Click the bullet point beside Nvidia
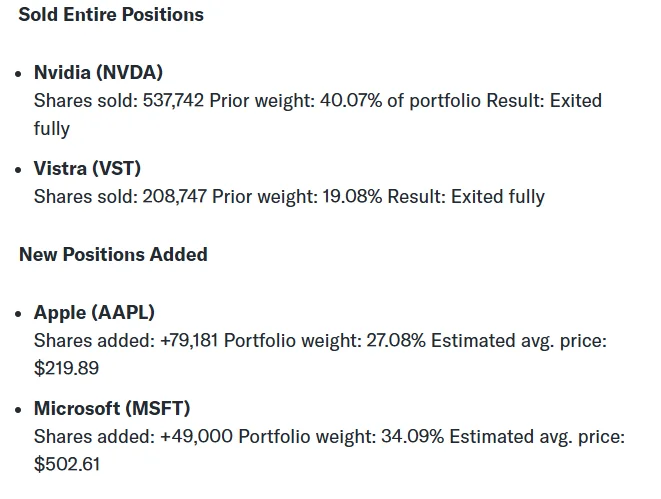Image resolution: width=661 pixels, height=499 pixels. point(20,74)
